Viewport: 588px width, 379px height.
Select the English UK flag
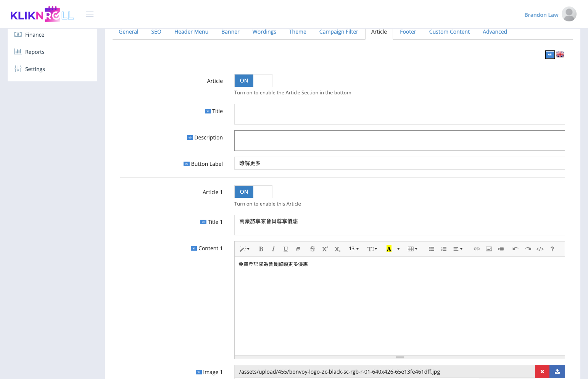coord(560,55)
